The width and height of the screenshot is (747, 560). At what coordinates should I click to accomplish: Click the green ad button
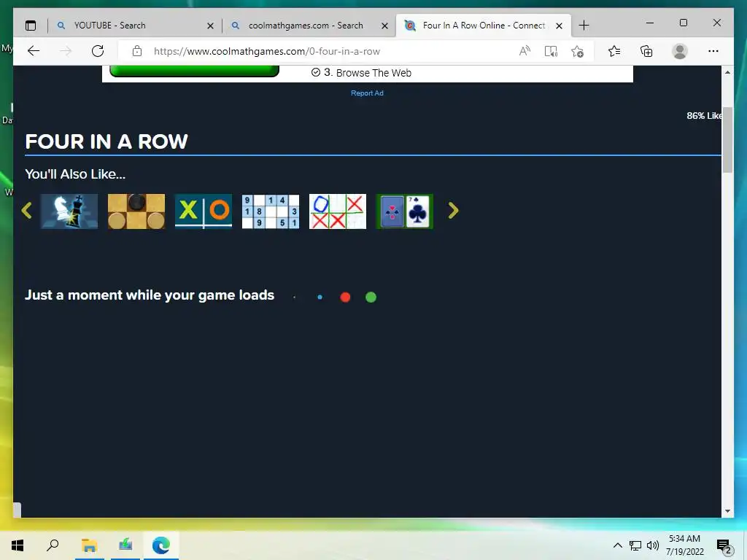(194, 71)
